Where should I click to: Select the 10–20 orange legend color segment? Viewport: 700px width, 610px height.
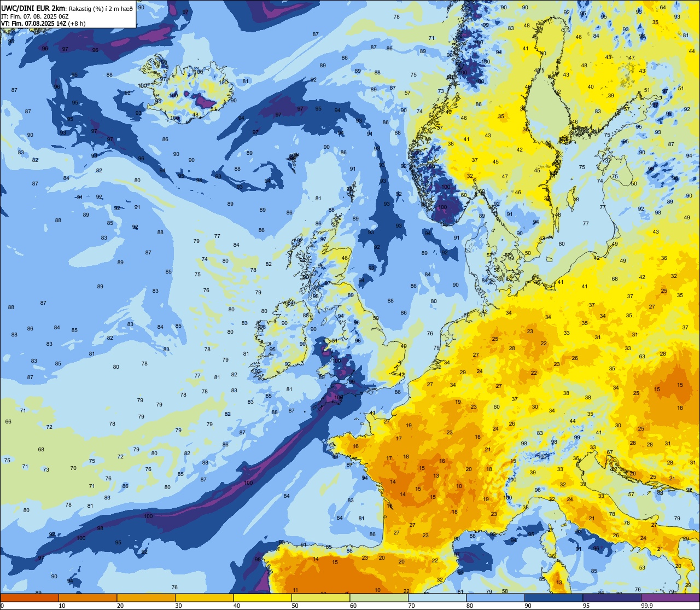pos(87,597)
